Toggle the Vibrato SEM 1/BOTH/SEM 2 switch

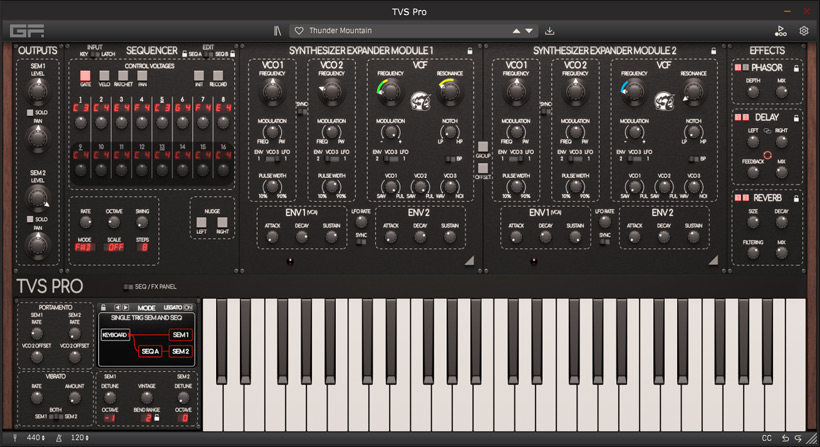(x=55, y=417)
